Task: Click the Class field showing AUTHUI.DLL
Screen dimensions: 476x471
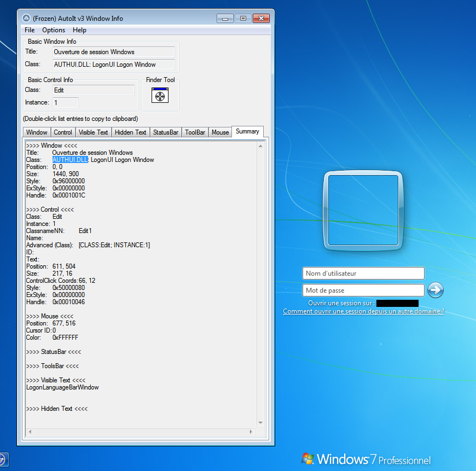Action: point(114,65)
